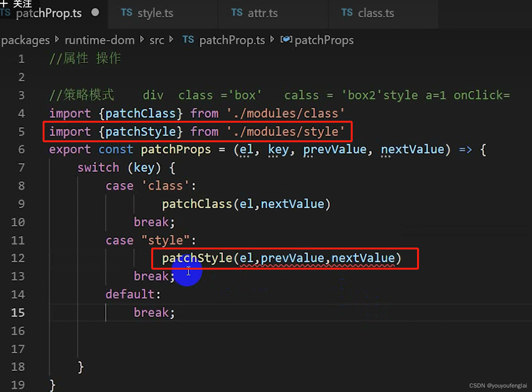Click the 'patchProps' constant name on line 6
The image size is (532, 392).
pos(176,150)
